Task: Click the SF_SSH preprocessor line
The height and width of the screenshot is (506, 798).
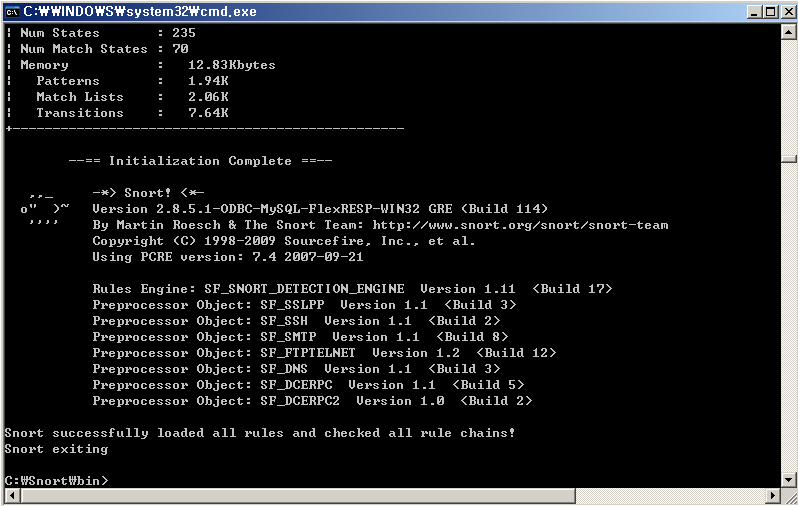Action: [x=296, y=321]
